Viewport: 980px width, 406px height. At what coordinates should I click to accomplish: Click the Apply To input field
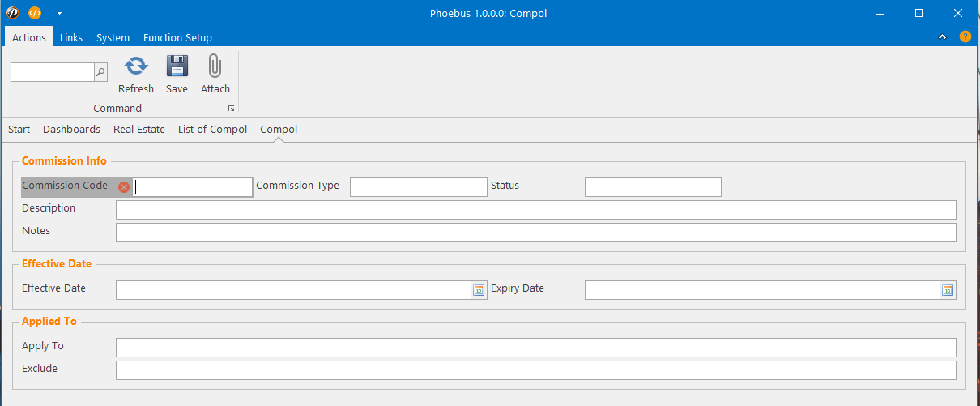[x=535, y=348]
